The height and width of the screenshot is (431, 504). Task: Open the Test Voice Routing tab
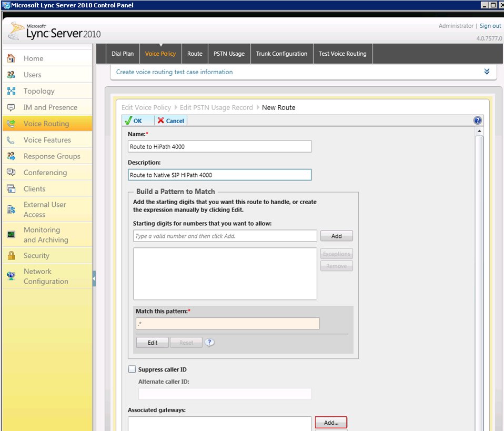tap(342, 54)
